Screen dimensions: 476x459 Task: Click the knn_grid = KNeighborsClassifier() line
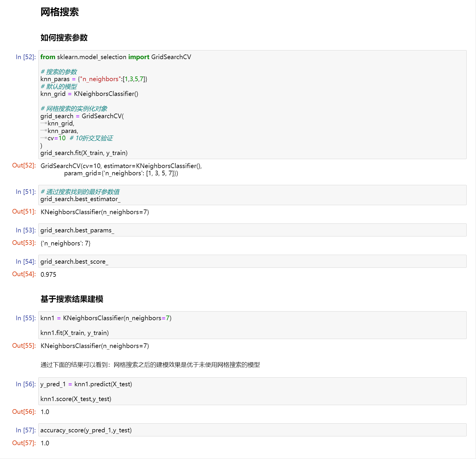click(x=89, y=94)
